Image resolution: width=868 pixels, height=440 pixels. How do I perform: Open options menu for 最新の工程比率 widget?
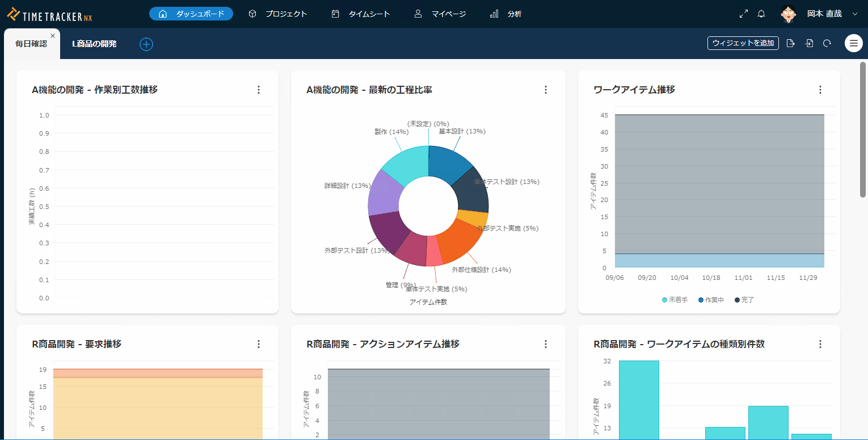pos(546,90)
